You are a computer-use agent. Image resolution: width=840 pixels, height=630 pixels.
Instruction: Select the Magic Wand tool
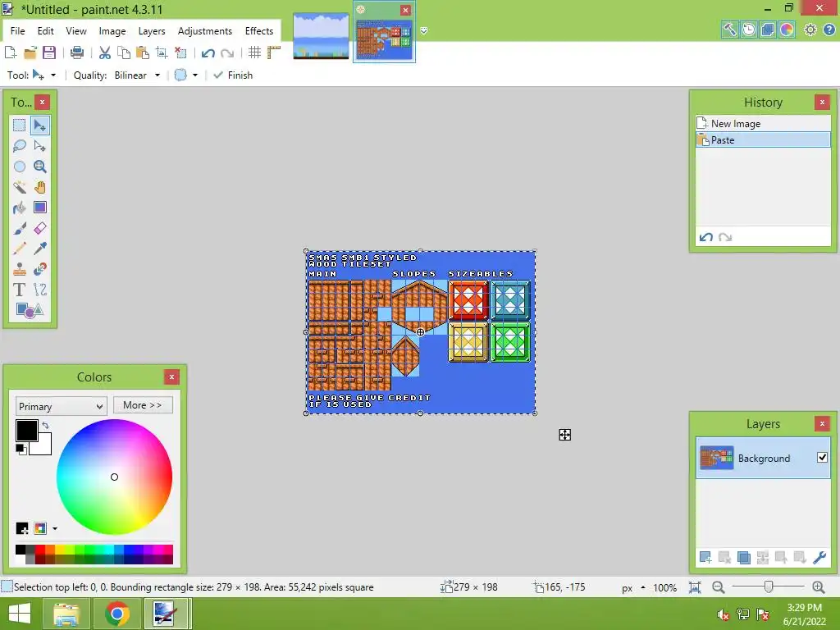coord(20,187)
